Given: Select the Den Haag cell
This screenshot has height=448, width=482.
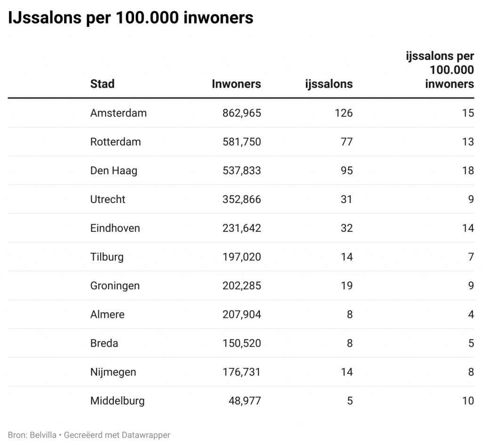Looking at the screenshot, I should (x=113, y=171).
